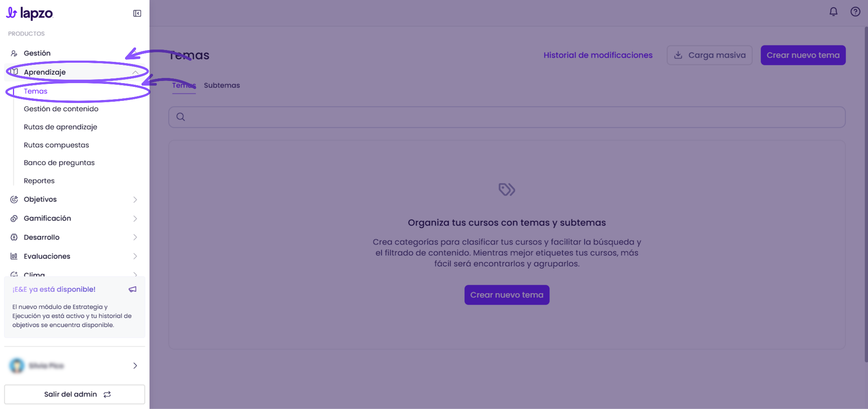
Task: Expand the Desarrollo section chevron
Action: (x=135, y=237)
